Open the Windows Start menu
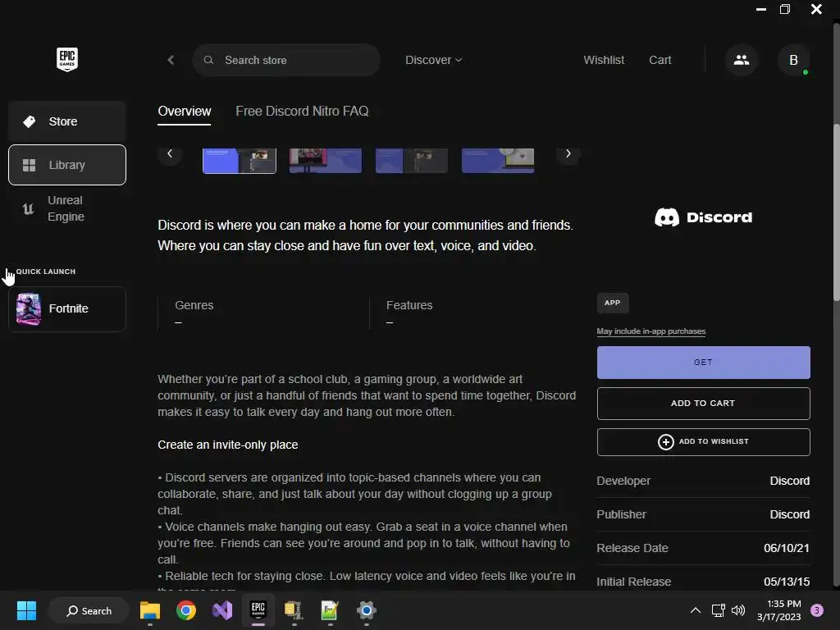The height and width of the screenshot is (630, 840). pyautogui.click(x=26, y=610)
